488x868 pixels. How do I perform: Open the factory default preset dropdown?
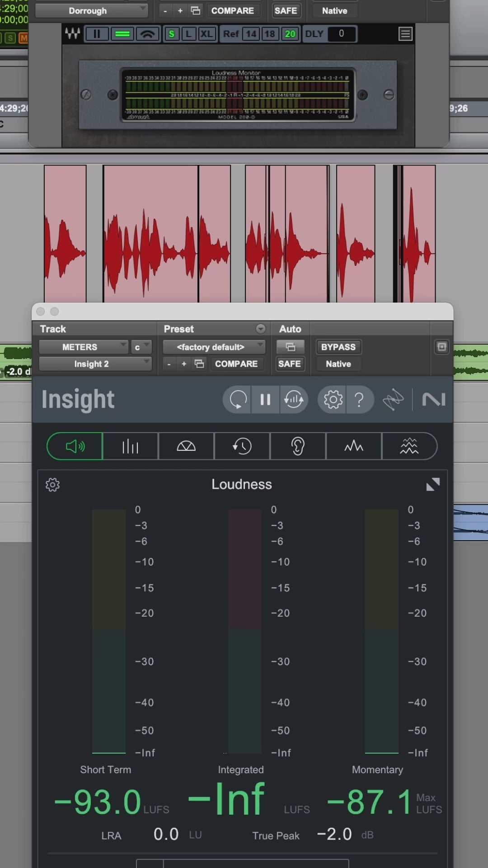pyautogui.click(x=213, y=347)
